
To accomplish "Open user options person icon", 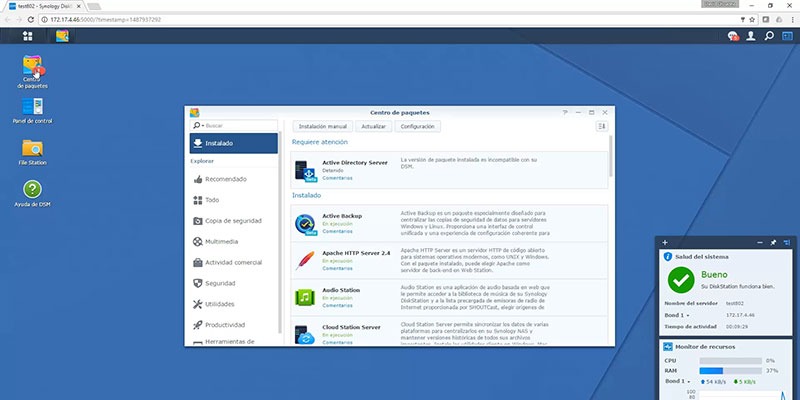I will click(751, 36).
